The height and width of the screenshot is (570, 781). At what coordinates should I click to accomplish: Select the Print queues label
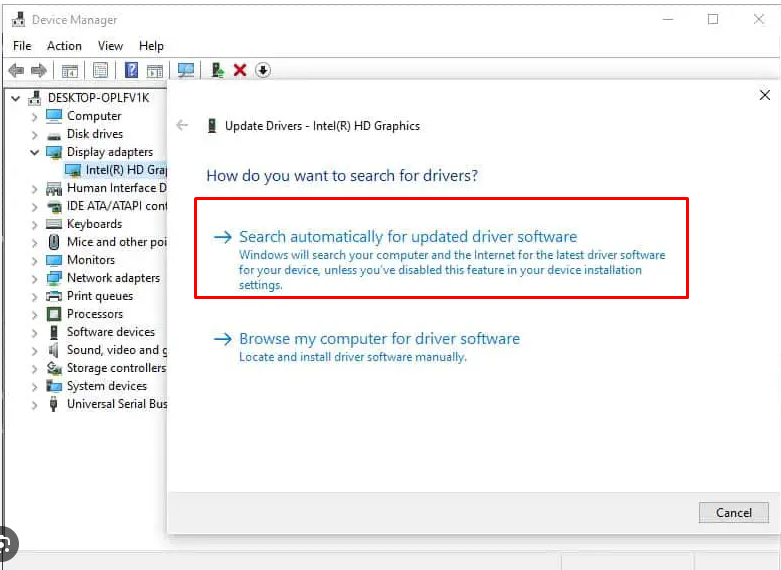tap(100, 296)
